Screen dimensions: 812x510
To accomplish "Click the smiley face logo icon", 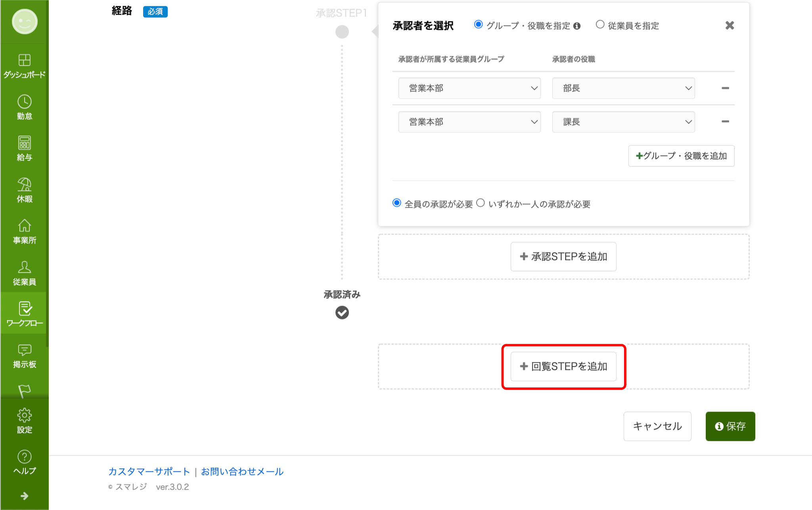I will 25,21.
